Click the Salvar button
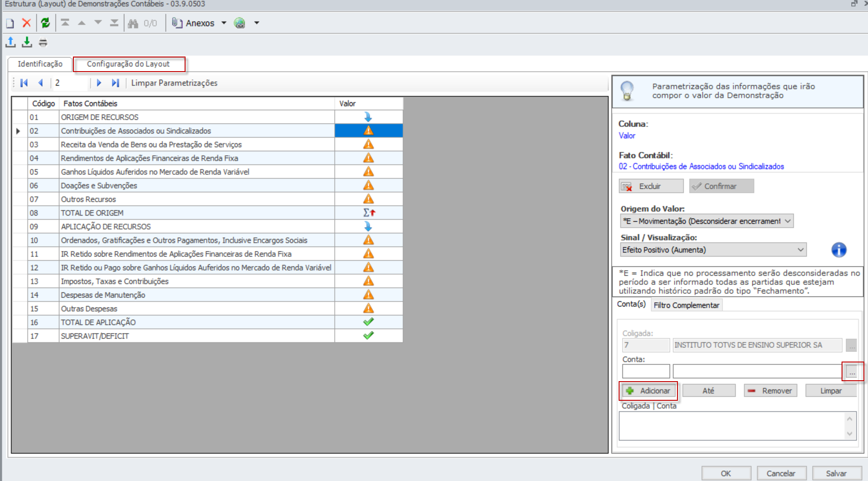 pos(837,473)
